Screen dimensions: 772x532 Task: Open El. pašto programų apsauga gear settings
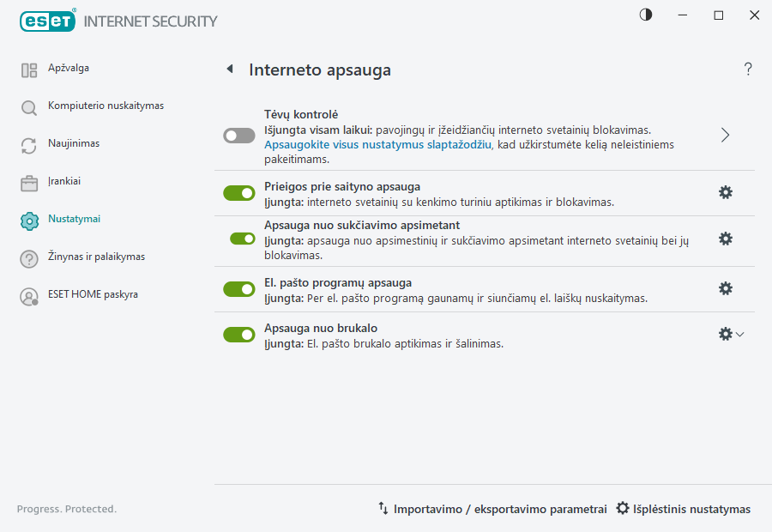[725, 289]
